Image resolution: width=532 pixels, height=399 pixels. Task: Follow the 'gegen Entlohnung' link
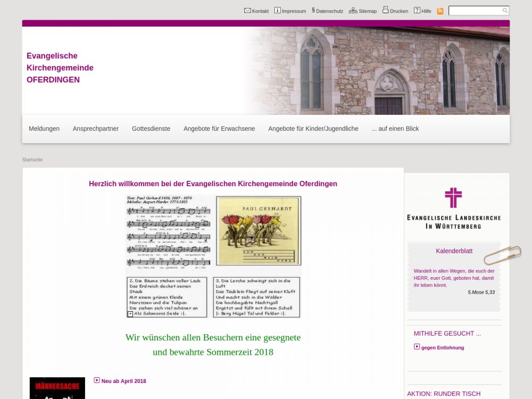tap(442, 348)
